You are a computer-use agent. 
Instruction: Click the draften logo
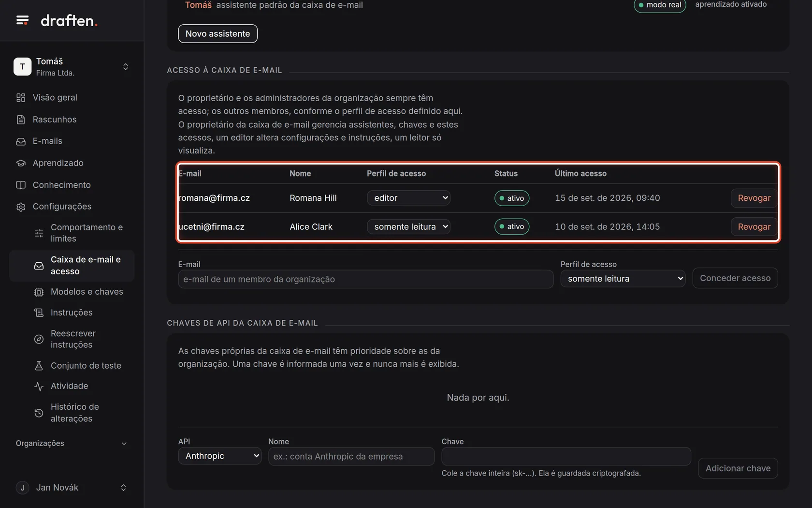[x=69, y=21]
